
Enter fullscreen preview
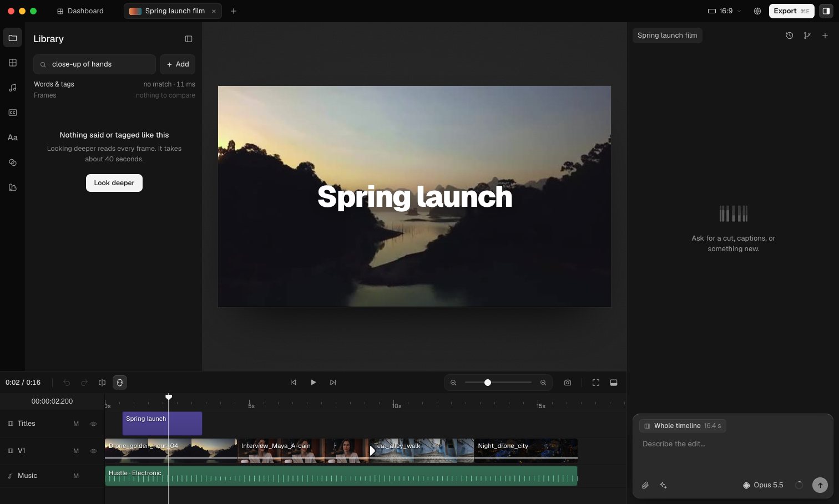[x=596, y=383]
